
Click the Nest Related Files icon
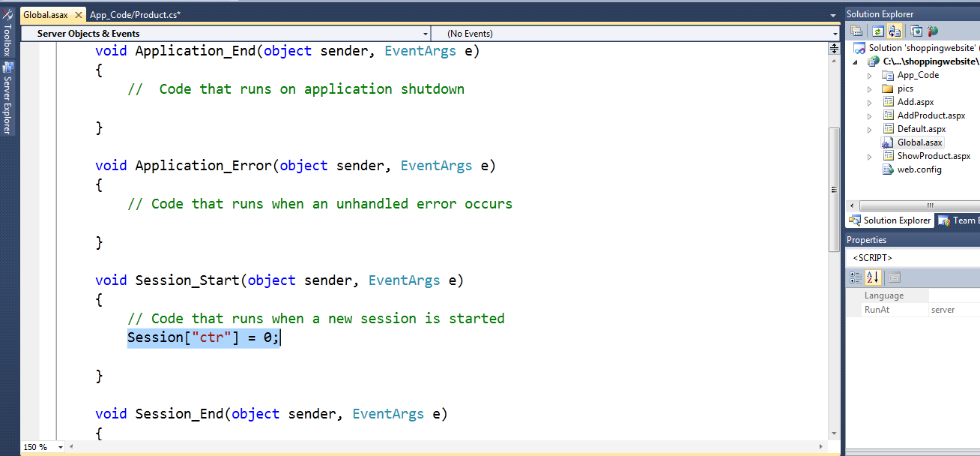click(895, 31)
